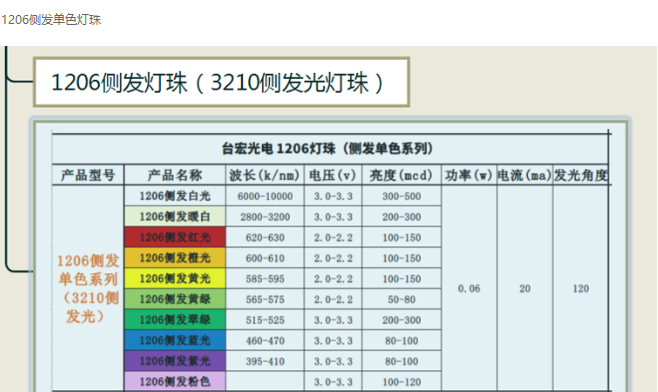Click wavelength value 460-470
The width and height of the screenshot is (658, 392).
(265, 341)
